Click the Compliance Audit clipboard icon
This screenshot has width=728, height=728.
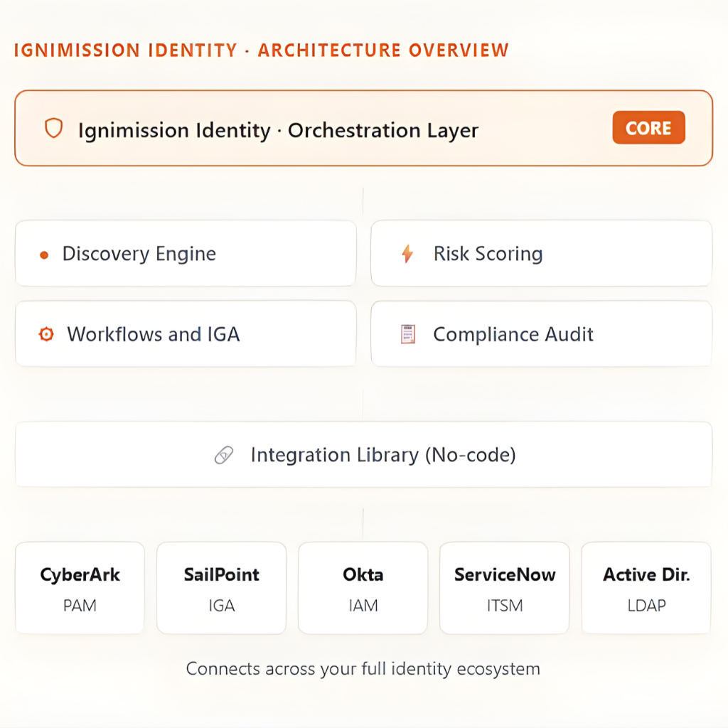click(407, 334)
